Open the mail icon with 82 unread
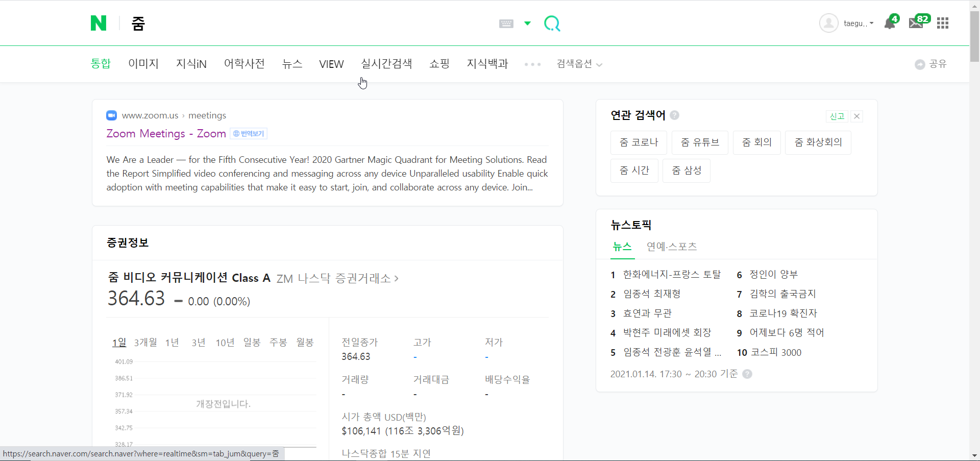The height and width of the screenshot is (461, 980). pos(918,22)
